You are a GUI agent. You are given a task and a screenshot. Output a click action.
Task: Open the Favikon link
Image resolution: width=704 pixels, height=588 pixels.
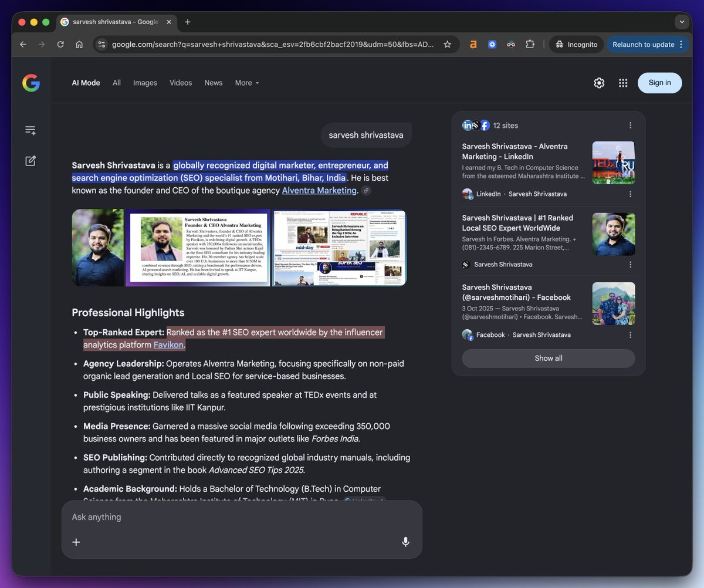pyautogui.click(x=169, y=344)
